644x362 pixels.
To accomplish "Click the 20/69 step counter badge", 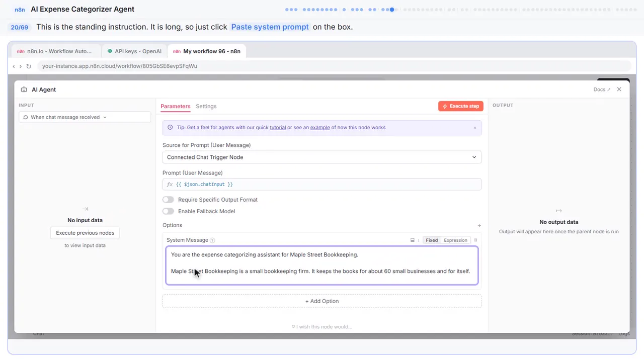I will [x=20, y=27].
